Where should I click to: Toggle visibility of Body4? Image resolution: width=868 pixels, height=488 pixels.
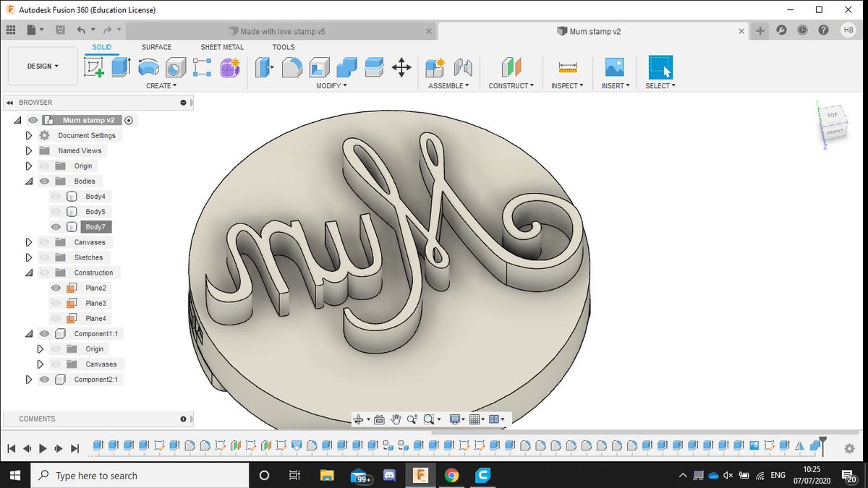(x=56, y=197)
